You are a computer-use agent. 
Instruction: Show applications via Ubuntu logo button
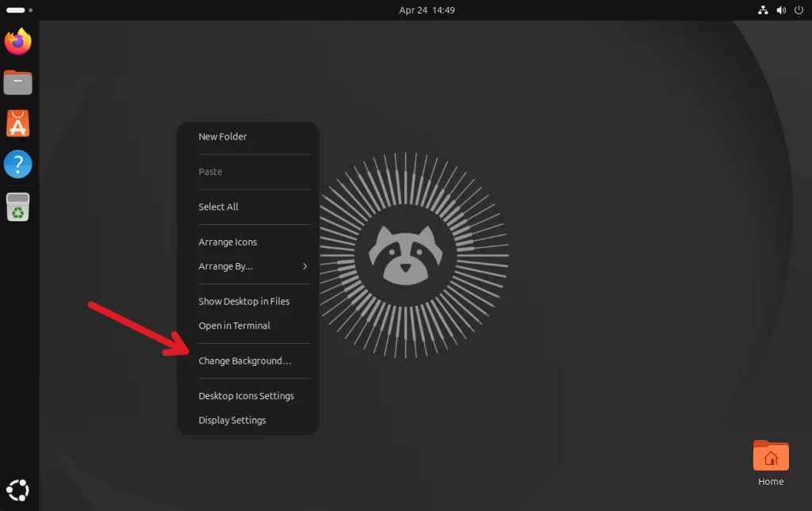click(x=18, y=490)
